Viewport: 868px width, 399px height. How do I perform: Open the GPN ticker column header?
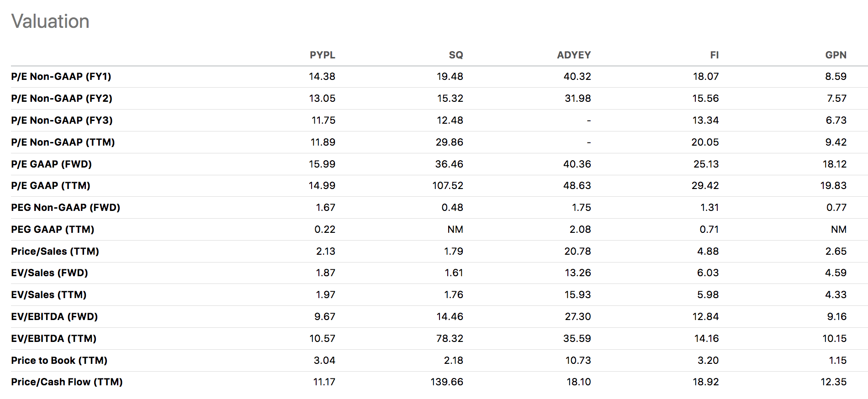(x=835, y=55)
